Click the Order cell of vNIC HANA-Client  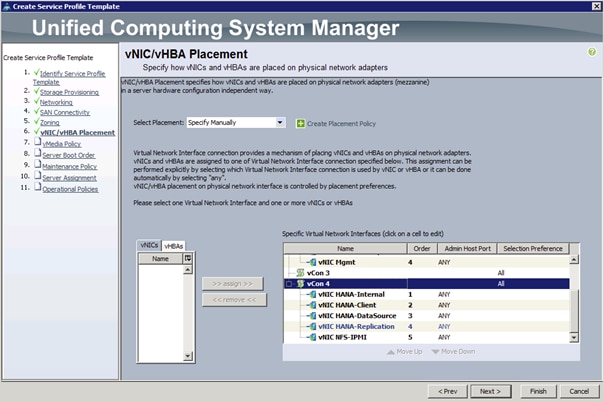coord(422,305)
